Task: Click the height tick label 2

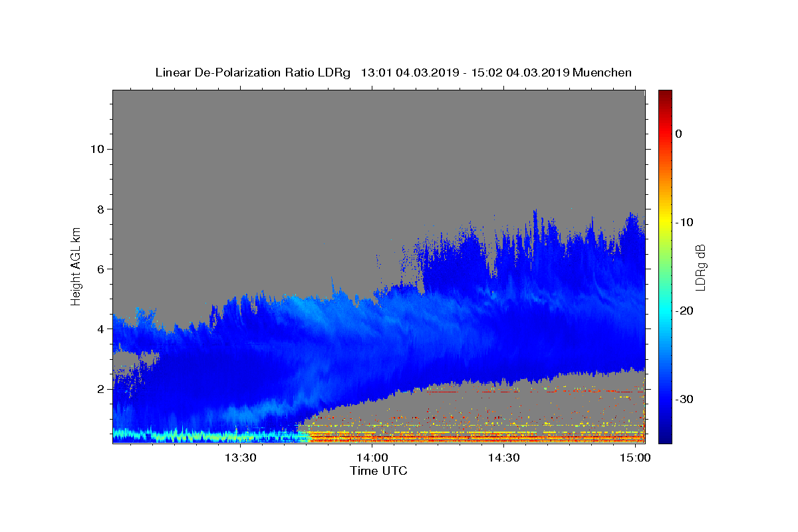Action: click(100, 389)
